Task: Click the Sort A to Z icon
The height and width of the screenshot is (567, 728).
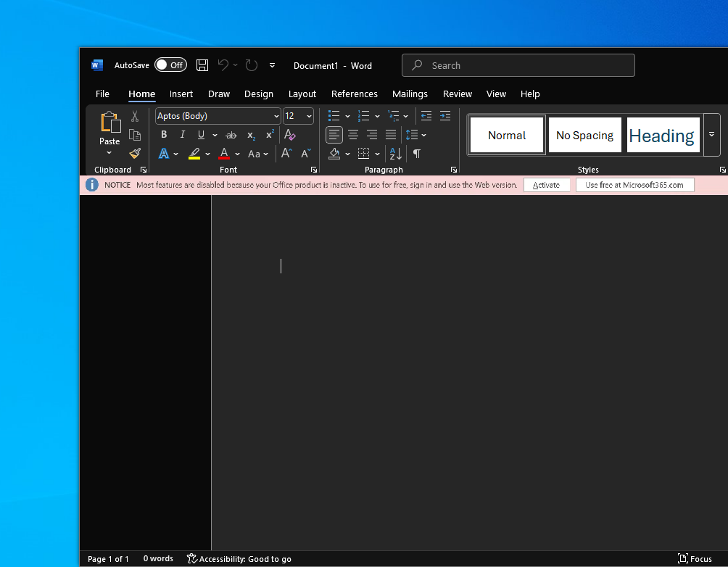Action: tap(395, 154)
